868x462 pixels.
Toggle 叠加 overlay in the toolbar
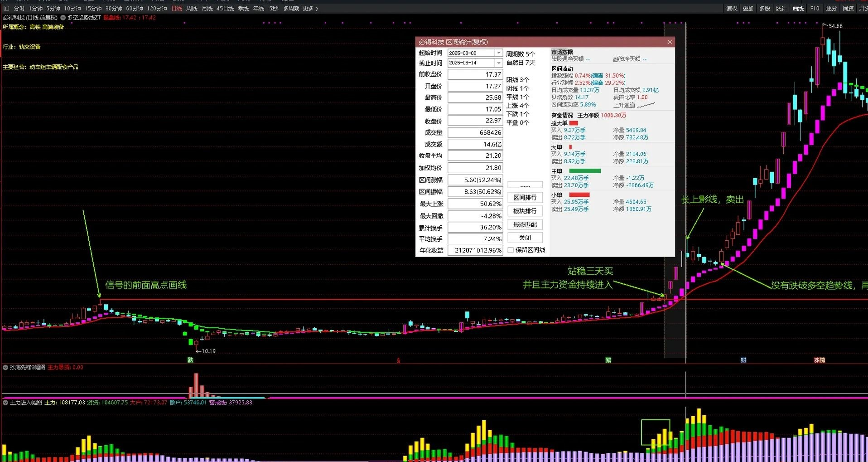click(748, 8)
